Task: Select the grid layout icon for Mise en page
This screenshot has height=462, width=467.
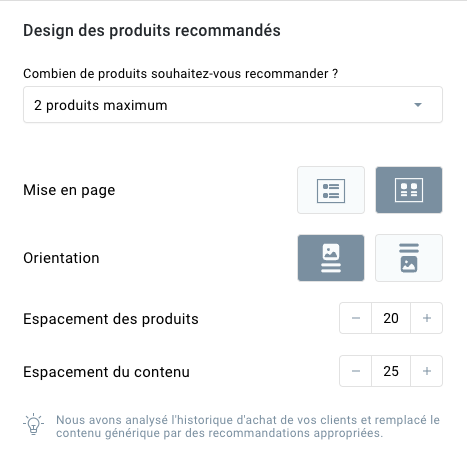Action: pyautogui.click(x=409, y=190)
